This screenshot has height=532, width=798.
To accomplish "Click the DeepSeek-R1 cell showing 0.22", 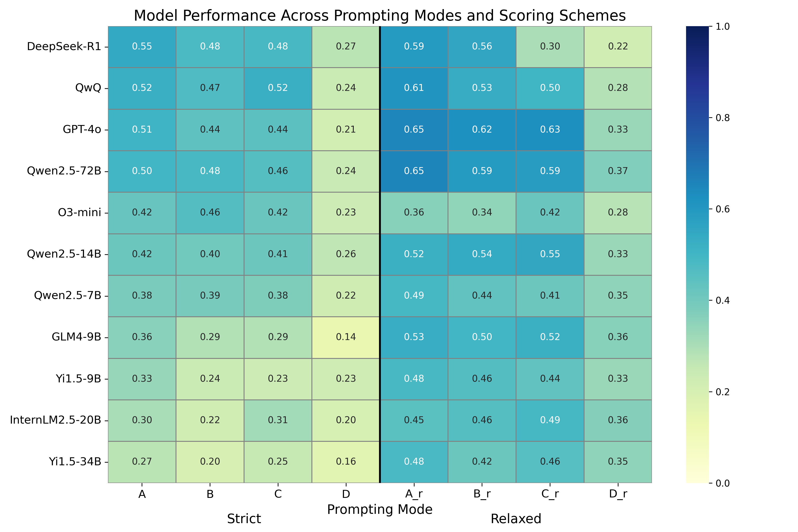I will click(x=618, y=47).
